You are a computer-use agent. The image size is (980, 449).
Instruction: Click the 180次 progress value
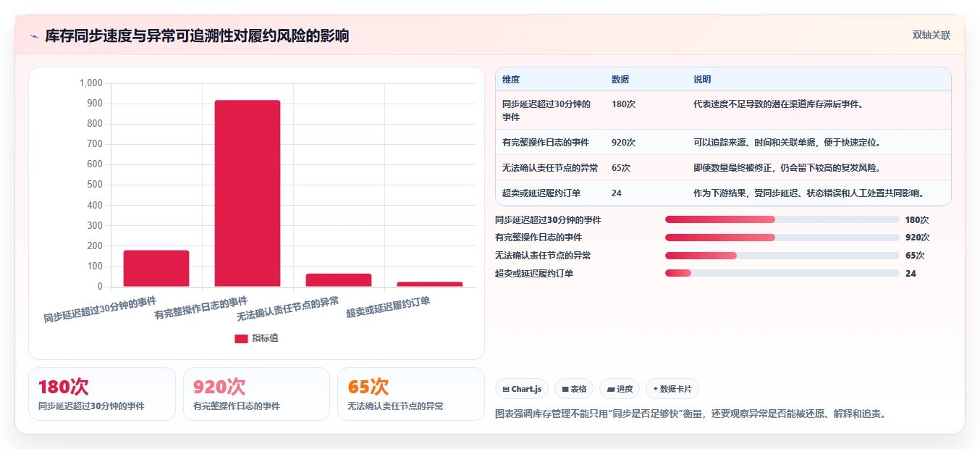click(x=917, y=219)
